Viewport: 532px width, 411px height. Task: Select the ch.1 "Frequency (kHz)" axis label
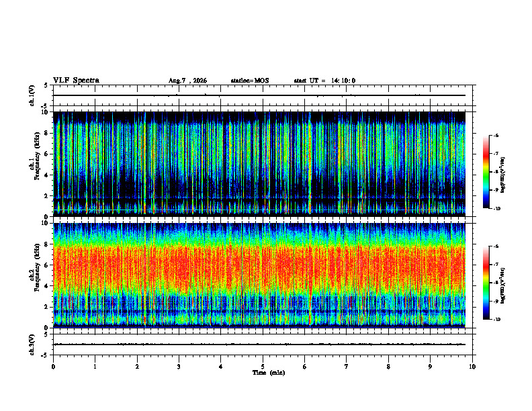38,156
